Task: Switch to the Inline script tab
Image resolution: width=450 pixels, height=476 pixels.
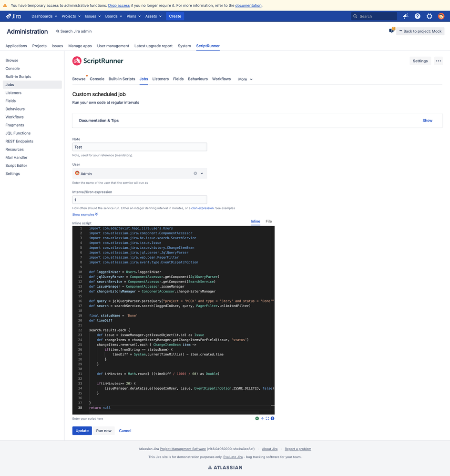Action: tap(256, 221)
